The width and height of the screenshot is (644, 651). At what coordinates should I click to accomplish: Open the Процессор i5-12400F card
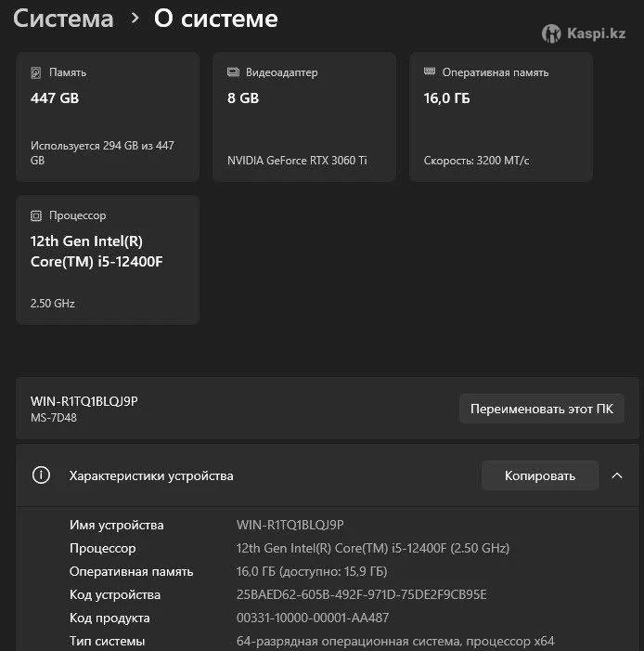click(108, 260)
